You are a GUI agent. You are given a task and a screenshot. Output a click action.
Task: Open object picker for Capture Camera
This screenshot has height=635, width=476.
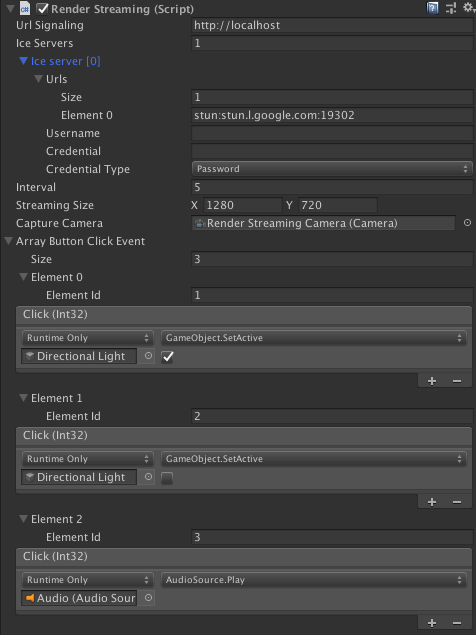point(467,223)
